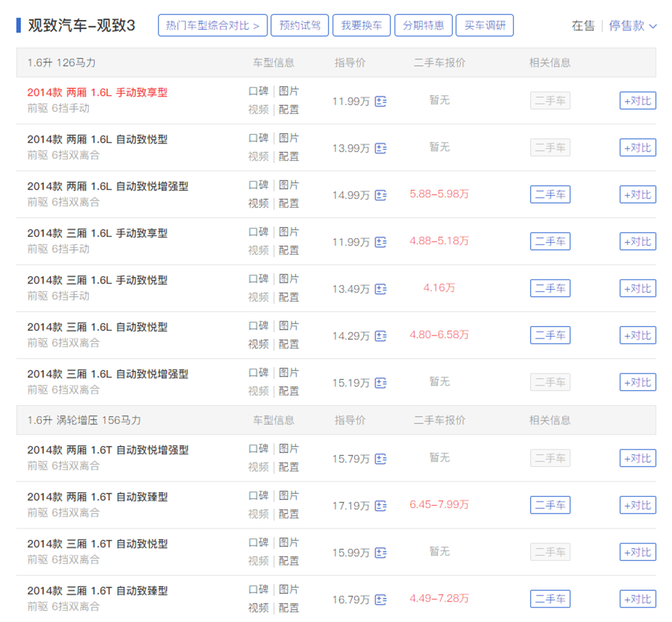Open calculator icon beside 17.19万 price
The width and height of the screenshot is (672, 622).
click(381, 506)
